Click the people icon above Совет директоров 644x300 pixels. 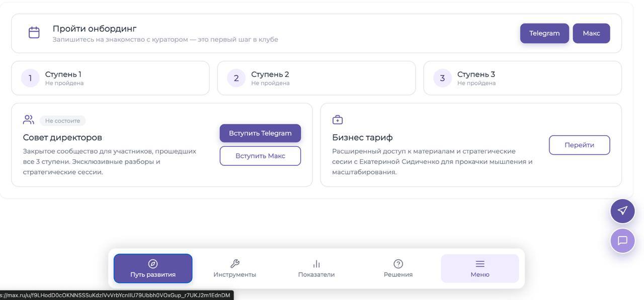29,120
